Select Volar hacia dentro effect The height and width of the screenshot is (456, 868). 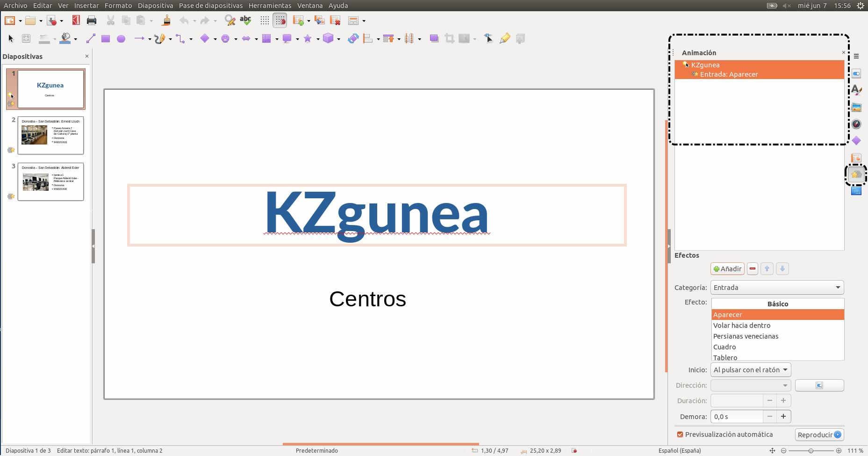[x=778, y=326]
